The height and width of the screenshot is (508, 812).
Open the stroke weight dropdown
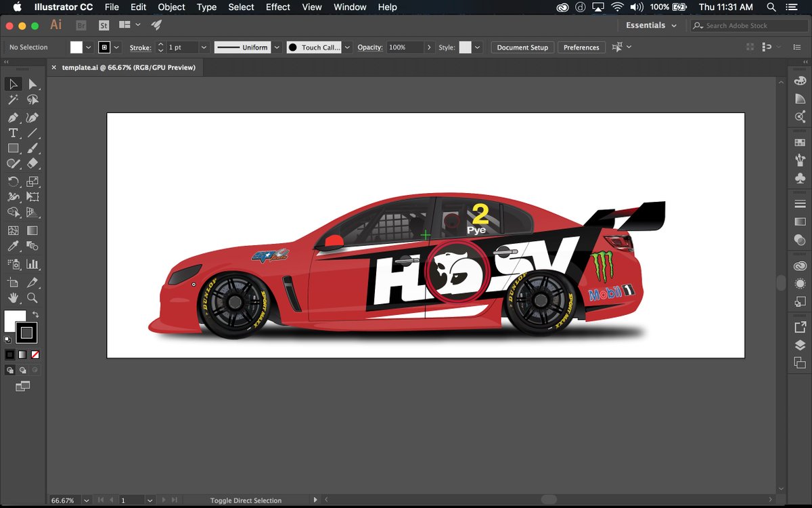(x=204, y=47)
